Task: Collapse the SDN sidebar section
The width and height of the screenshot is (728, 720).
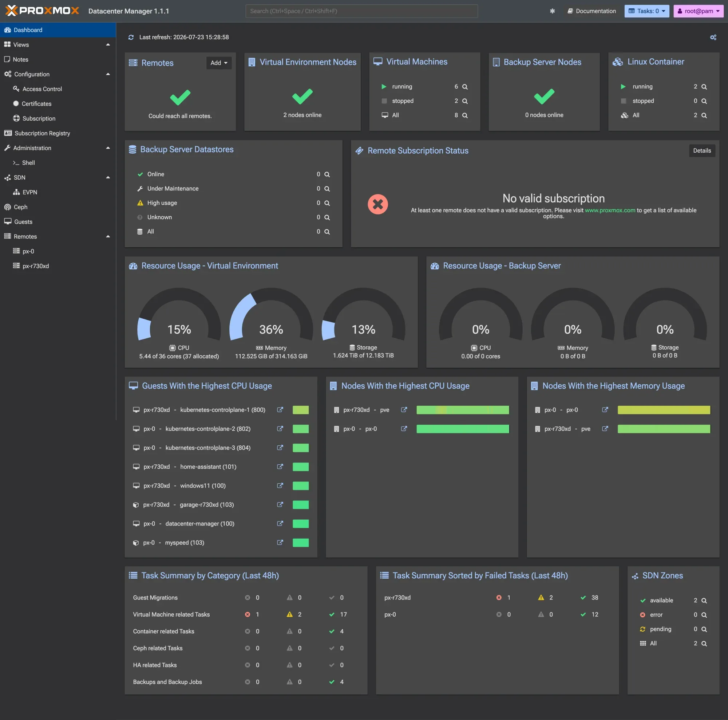Action: [x=108, y=178]
